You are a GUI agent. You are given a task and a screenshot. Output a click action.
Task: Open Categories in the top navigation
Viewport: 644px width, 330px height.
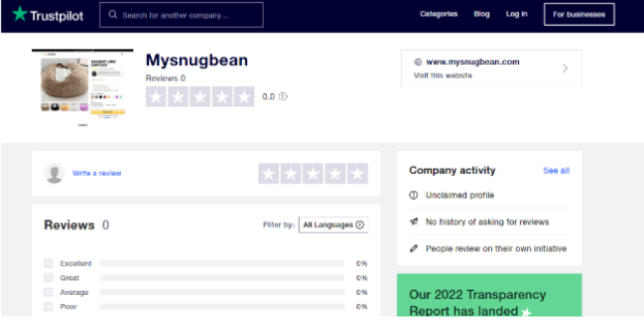point(439,14)
